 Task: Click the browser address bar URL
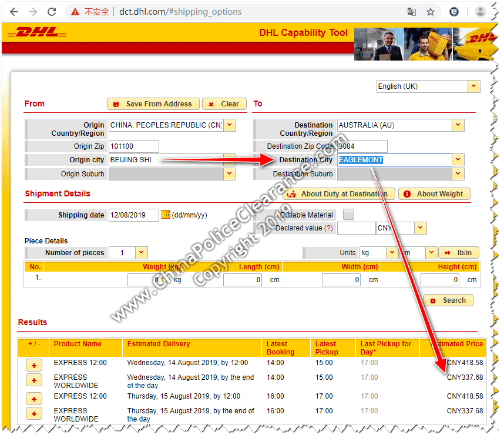coord(180,12)
